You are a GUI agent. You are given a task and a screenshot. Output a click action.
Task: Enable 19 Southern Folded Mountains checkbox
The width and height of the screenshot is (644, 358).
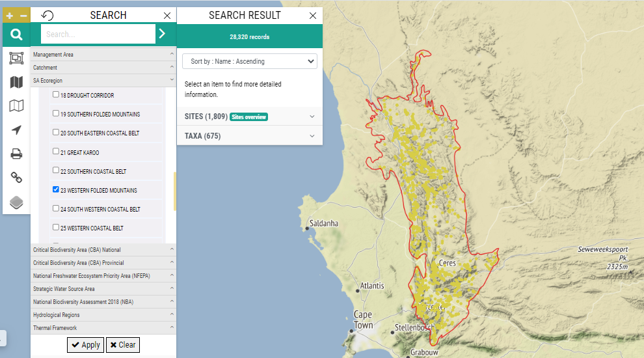point(56,113)
